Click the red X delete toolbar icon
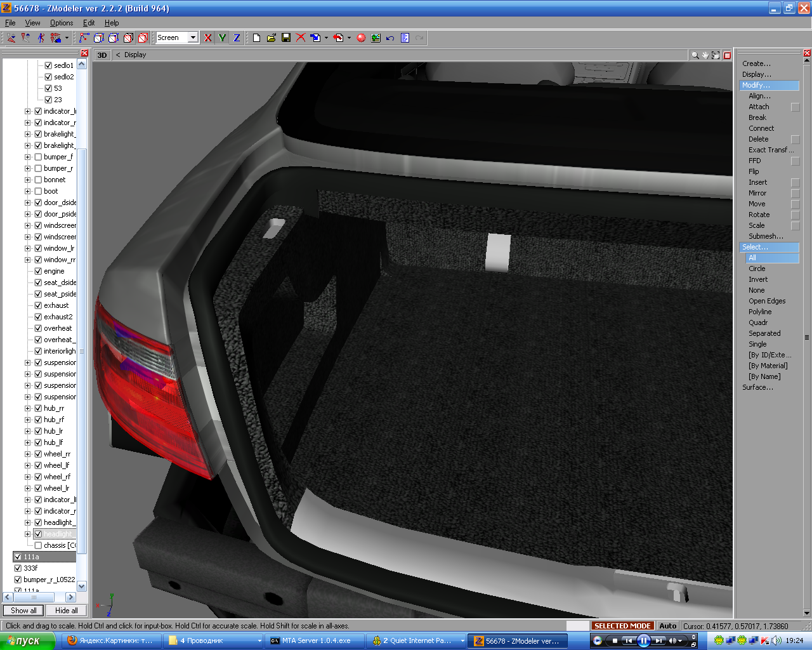 [301, 38]
